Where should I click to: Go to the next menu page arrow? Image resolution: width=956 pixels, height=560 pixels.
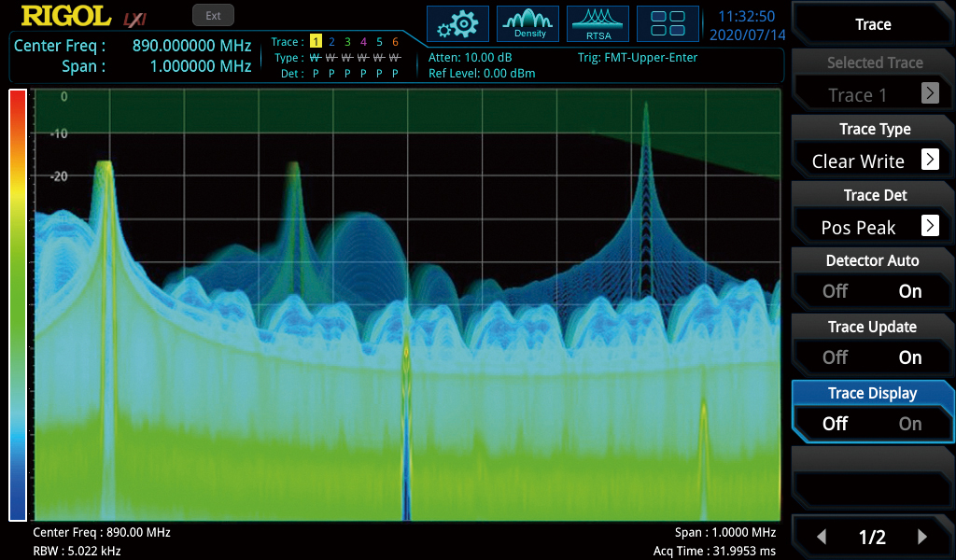[x=922, y=537]
